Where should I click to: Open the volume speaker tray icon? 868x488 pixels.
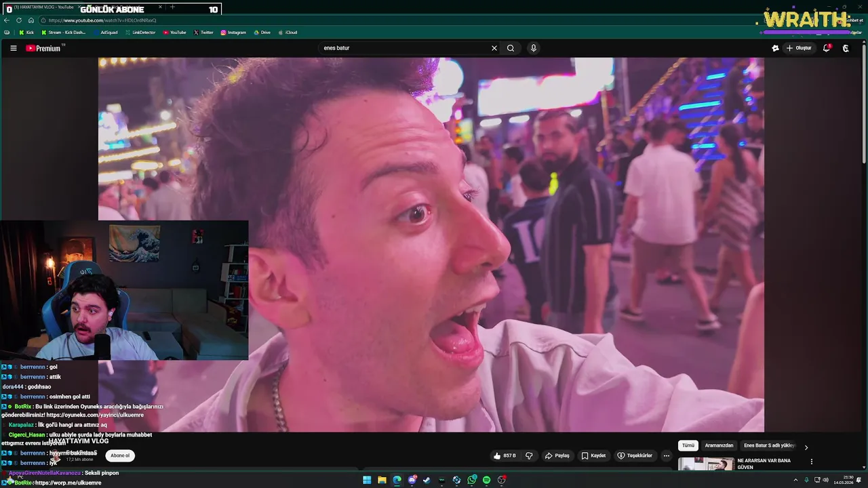coord(825,480)
